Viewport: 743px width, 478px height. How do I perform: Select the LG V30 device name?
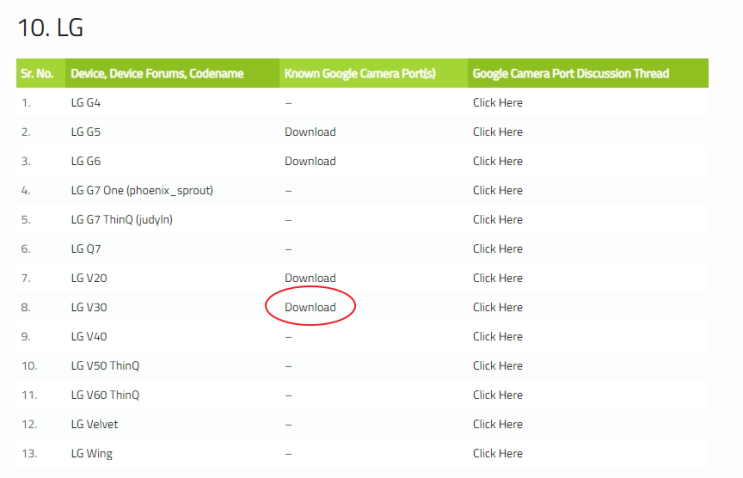click(x=89, y=307)
